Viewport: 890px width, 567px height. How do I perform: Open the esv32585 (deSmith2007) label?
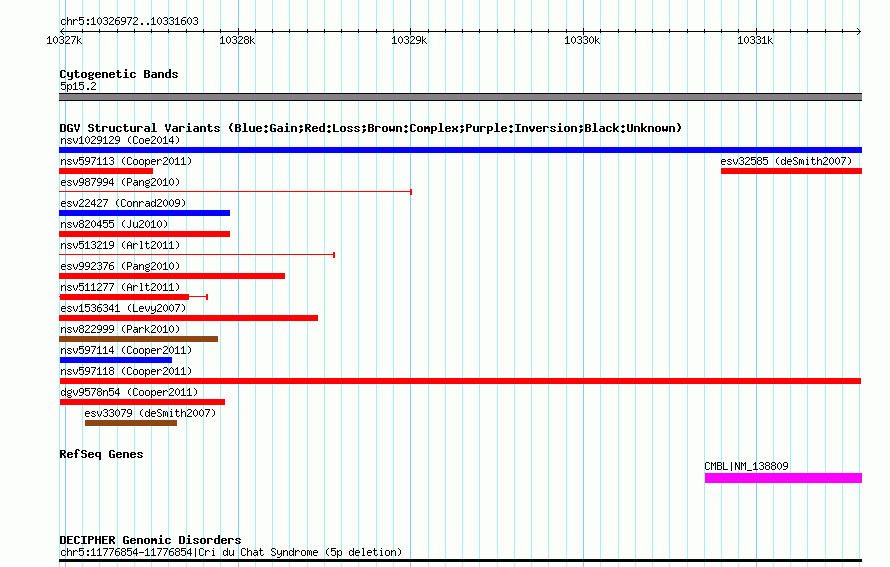click(786, 161)
